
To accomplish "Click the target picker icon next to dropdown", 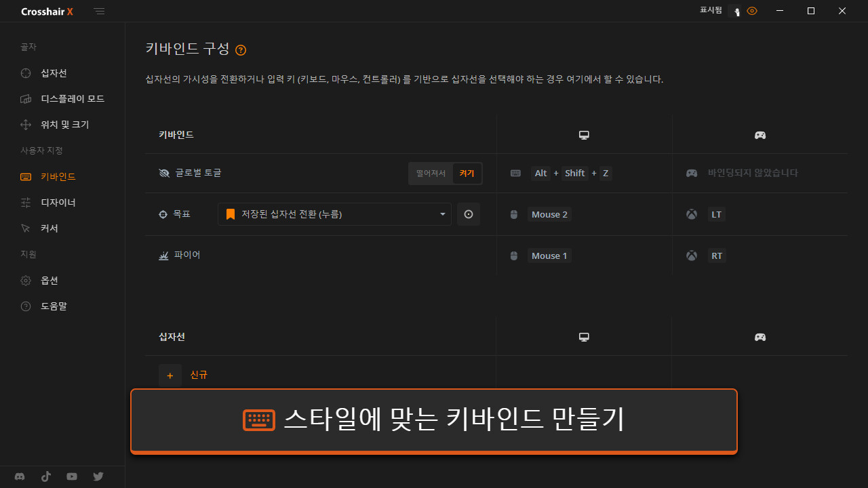I will [468, 214].
